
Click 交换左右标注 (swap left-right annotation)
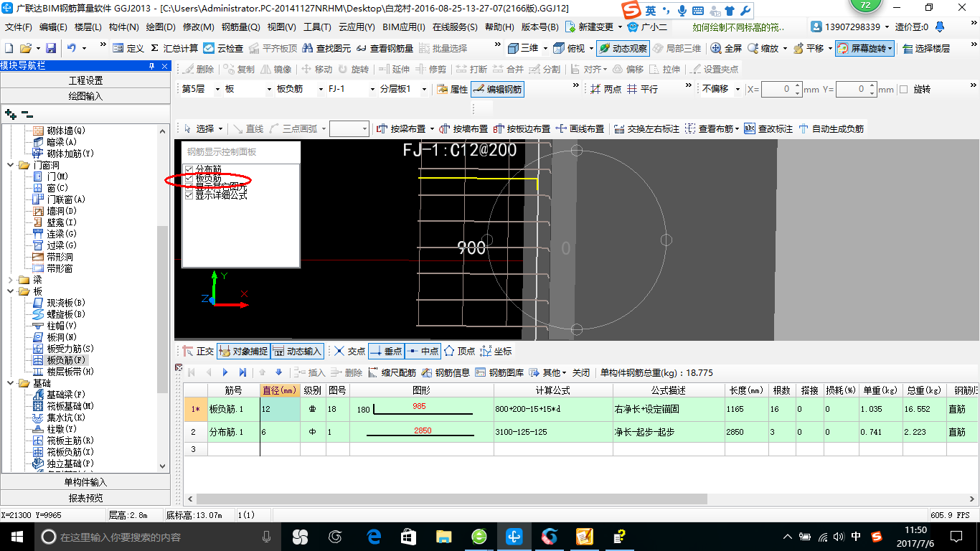[x=646, y=129]
